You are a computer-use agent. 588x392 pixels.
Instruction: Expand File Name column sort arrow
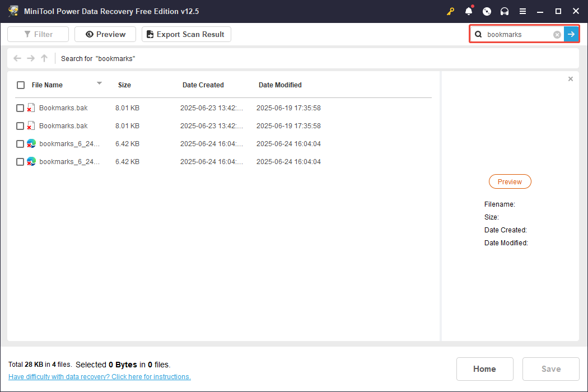[x=99, y=83]
